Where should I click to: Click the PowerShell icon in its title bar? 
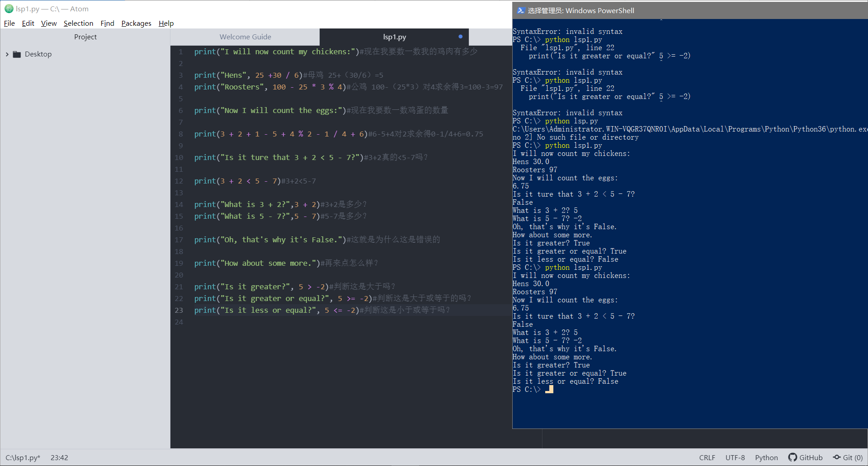pos(520,10)
